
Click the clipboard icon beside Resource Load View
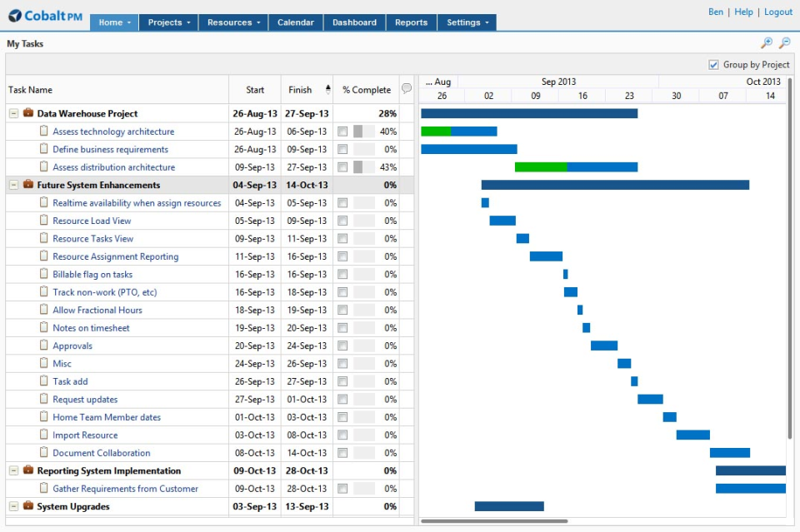[x=44, y=221]
